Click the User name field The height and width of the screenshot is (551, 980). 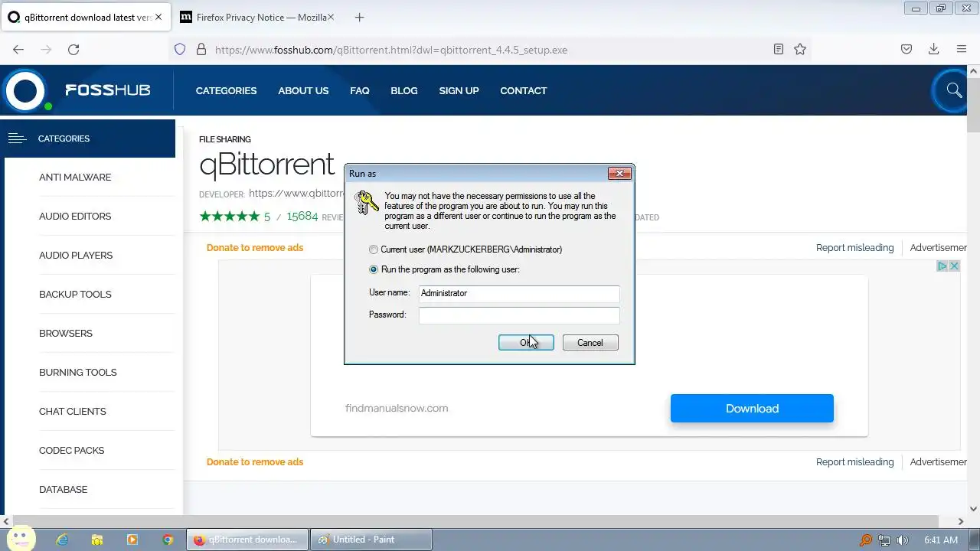(519, 293)
